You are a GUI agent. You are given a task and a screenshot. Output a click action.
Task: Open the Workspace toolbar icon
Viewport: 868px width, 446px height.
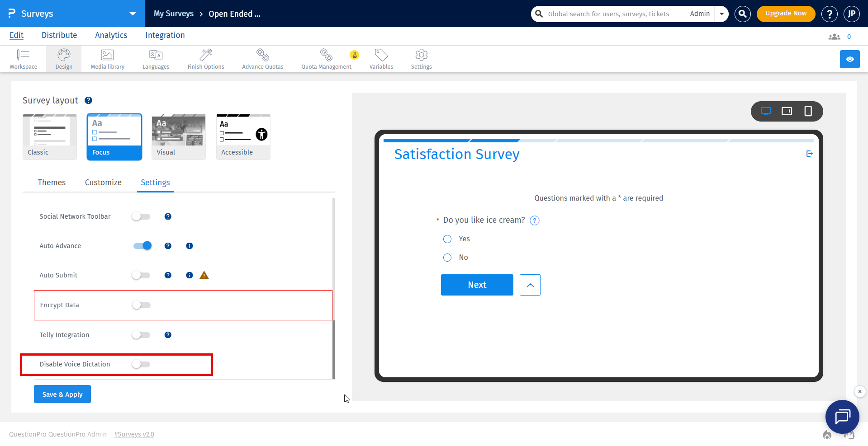[23, 59]
